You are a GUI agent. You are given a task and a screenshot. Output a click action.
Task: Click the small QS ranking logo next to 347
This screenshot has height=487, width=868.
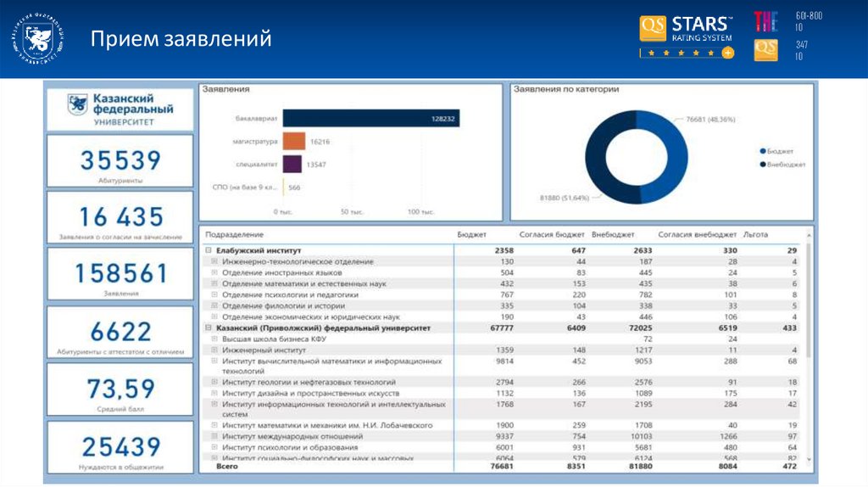click(765, 50)
